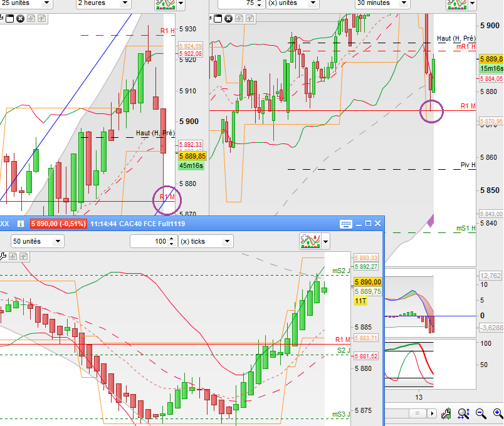
Task: Click keyboard icon in CAC40 title bar
Action: 346,224
